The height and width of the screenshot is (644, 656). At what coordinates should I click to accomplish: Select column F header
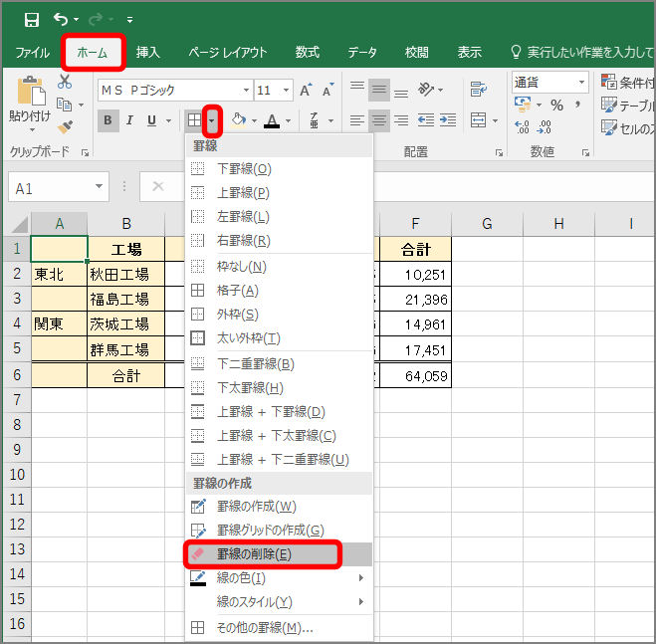415,224
